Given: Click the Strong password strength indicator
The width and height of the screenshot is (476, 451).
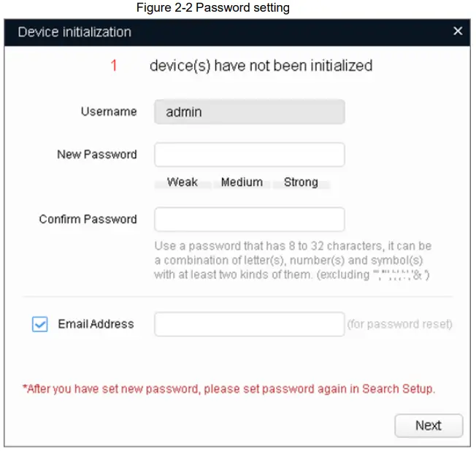Looking at the screenshot, I should point(301,182).
